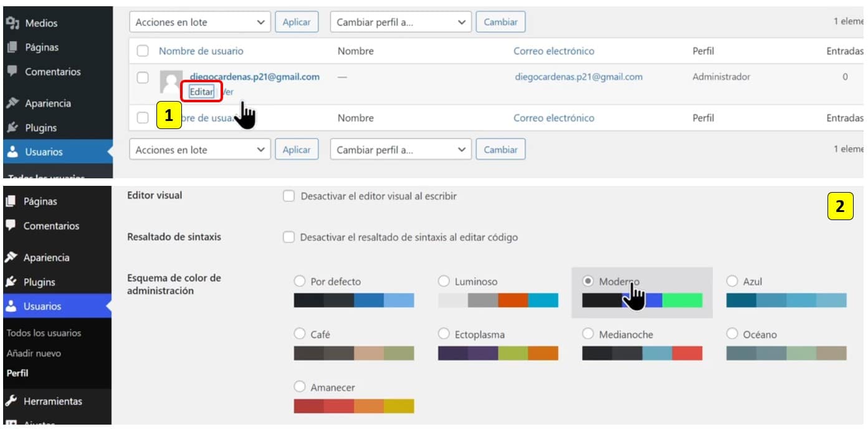This screenshot has height=429, width=868.
Task: Choose the Océano color scheme option
Action: click(x=732, y=334)
